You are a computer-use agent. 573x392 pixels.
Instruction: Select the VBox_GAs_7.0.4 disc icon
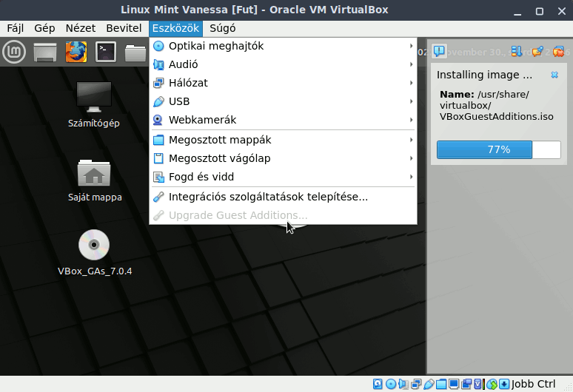tap(95, 252)
